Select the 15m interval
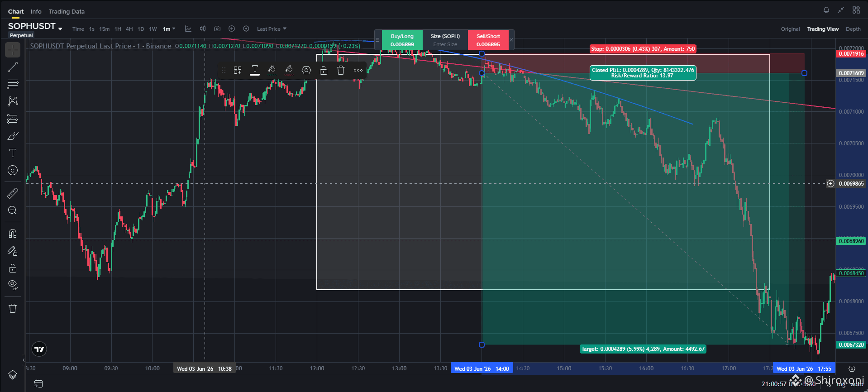 [x=104, y=29]
